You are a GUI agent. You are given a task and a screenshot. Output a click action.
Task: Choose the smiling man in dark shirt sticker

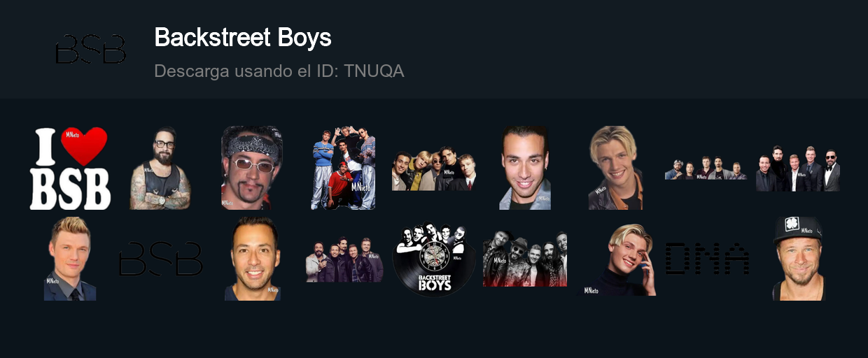point(252,259)
